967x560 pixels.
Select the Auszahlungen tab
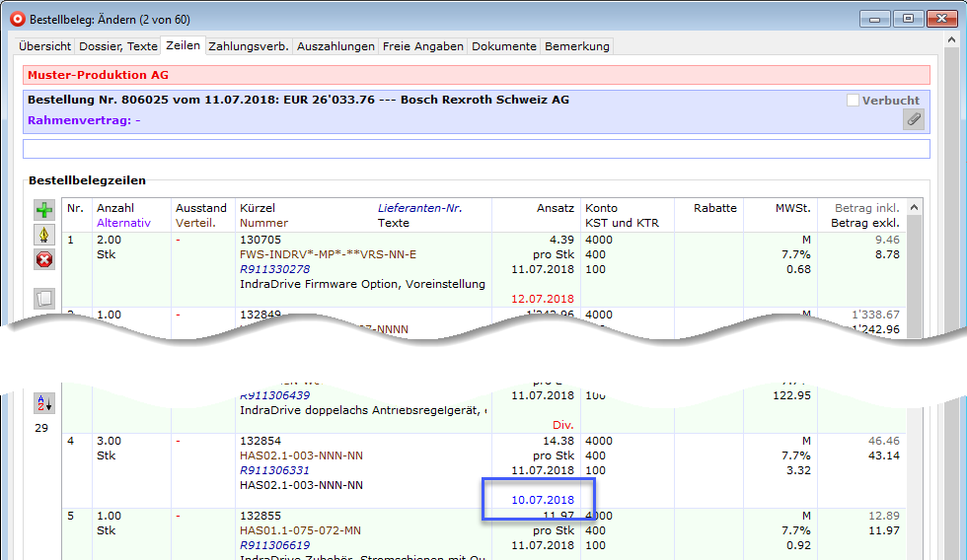(336, 46)
